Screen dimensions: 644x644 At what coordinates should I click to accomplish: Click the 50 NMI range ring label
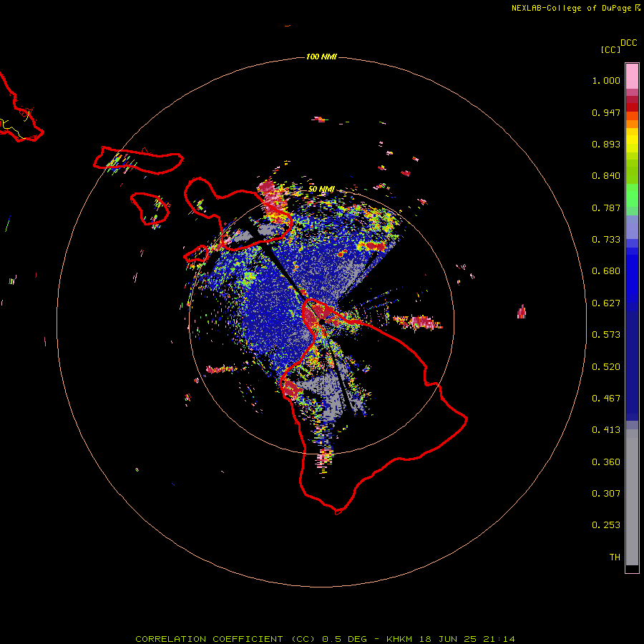pyautogui.click(x=321, y=189)
